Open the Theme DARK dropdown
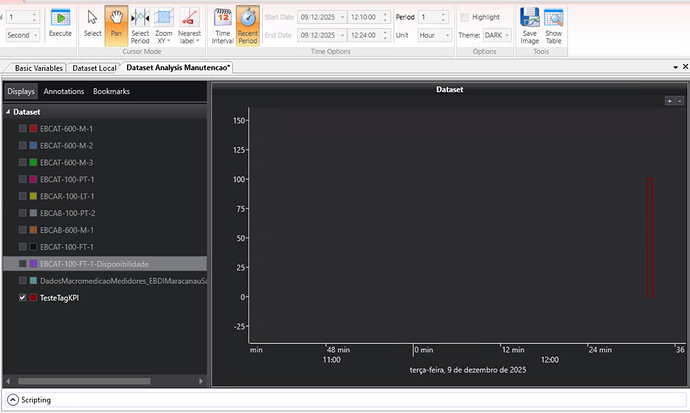690x413 pixels. pos(497,35)
